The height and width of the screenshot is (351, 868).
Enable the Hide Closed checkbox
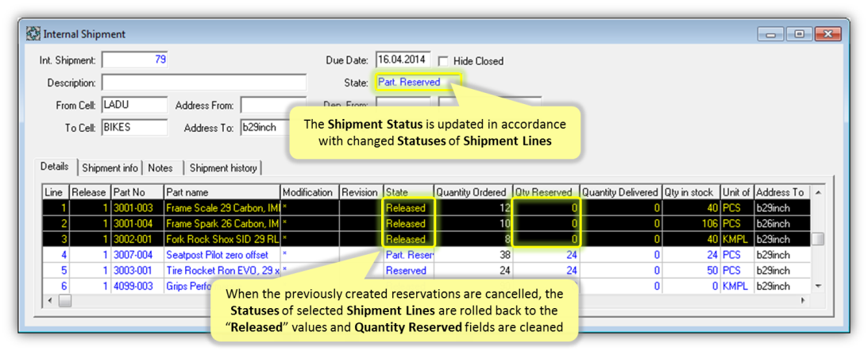coord(443,60)
